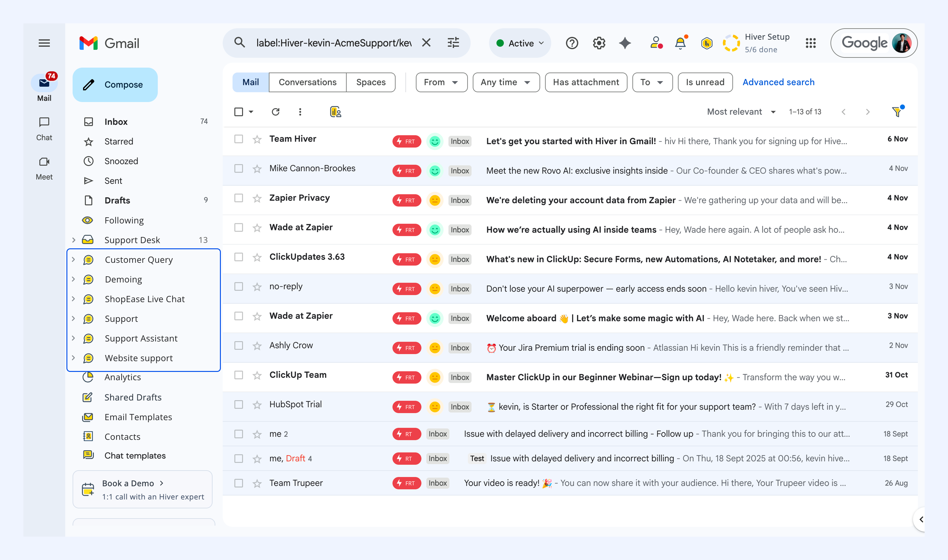This screenshot has height=560, width=948.
Task: Star the Zapier Privacy email
Action: coord(257,199)
